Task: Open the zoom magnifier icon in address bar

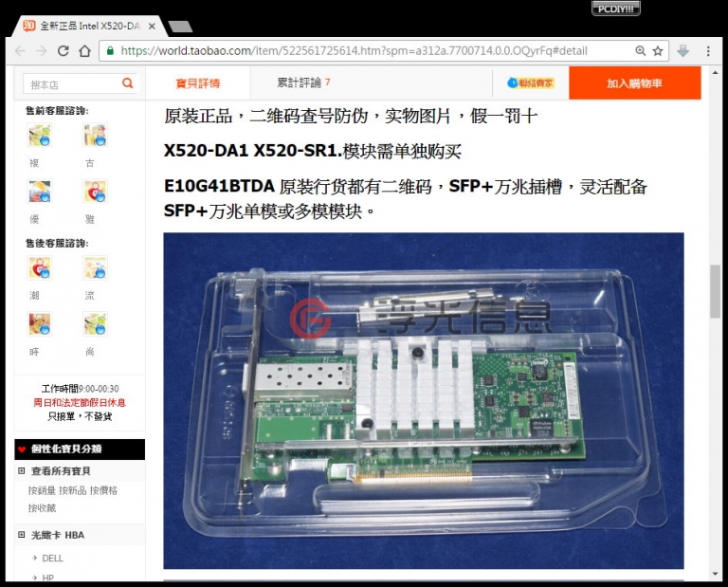Action: (x=640, y=50)
